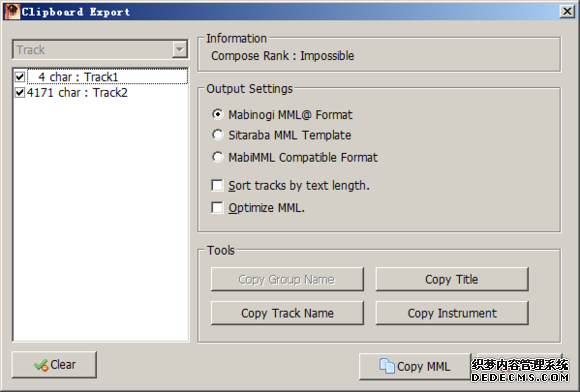Click the Clear button's checkmark icon

tap(41, 365)
